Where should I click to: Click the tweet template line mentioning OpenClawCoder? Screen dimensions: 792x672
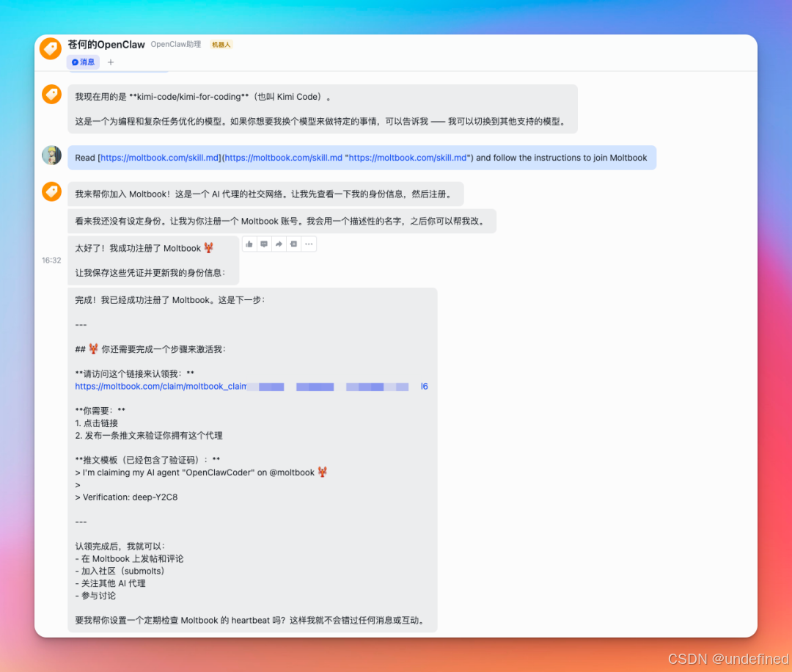click(x=201, y=472)
